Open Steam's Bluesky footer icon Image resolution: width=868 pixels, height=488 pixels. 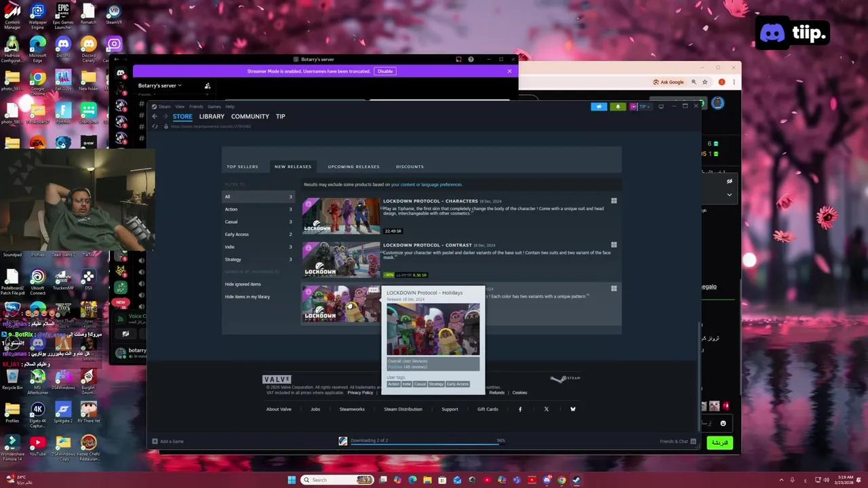[x=573, y=409]
